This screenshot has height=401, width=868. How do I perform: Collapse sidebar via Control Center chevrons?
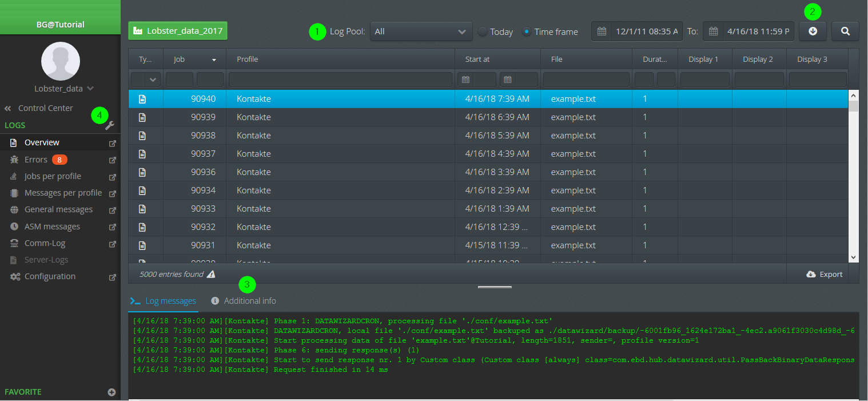click(x=8, y=108)
